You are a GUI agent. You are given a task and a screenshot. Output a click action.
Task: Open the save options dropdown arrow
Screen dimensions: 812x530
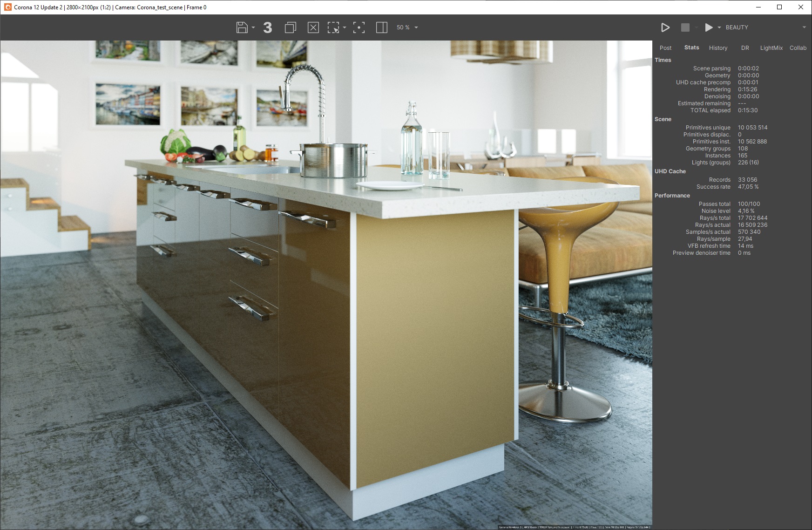[253, 27]
